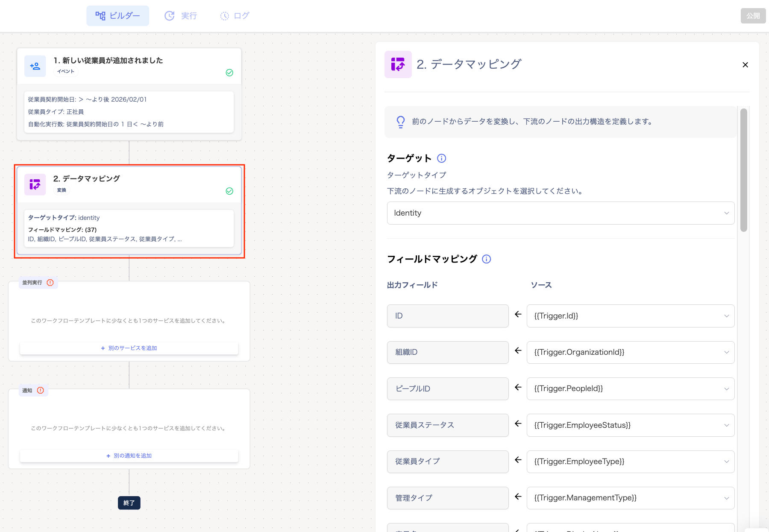Click the ソース column header
This screenshot has height=532, width=769.
541,285
